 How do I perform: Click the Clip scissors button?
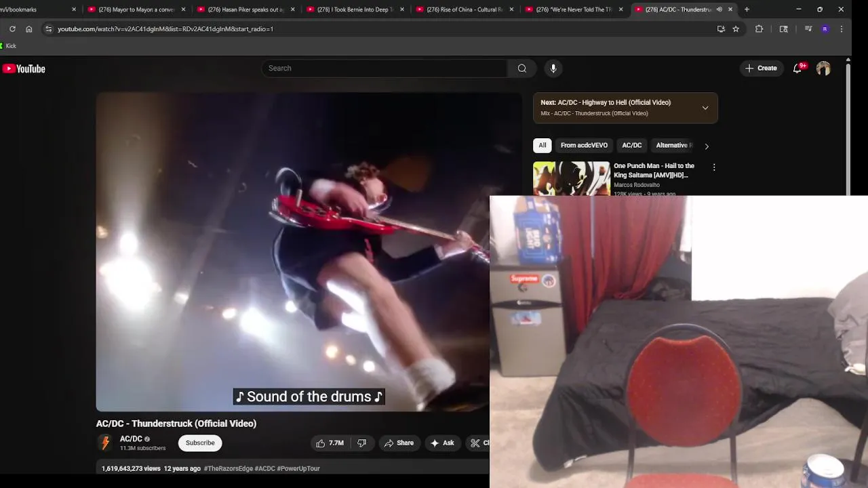point(478,443)
